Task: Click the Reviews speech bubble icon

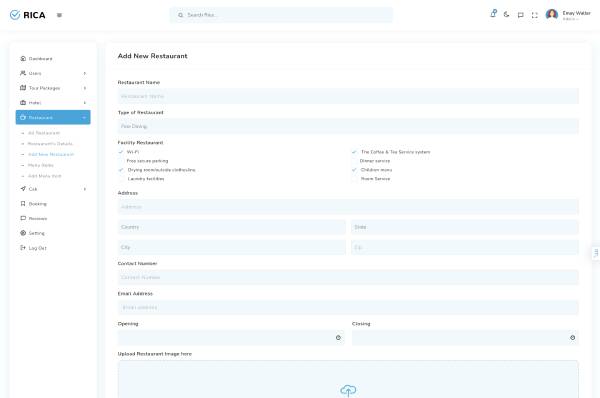Action: (x=23, y=218)
